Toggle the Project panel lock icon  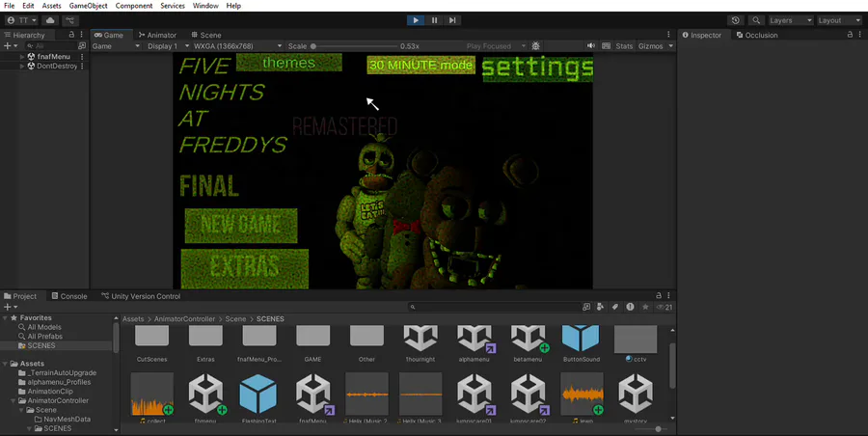tap(658, 296)
